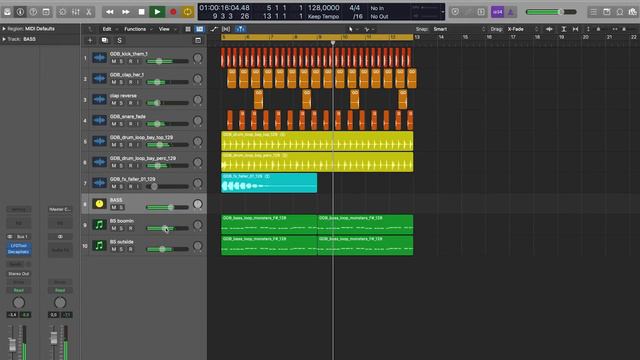Expand the Track BASS inspector section
The image size is (640, 360).
[x=4, y=39]
